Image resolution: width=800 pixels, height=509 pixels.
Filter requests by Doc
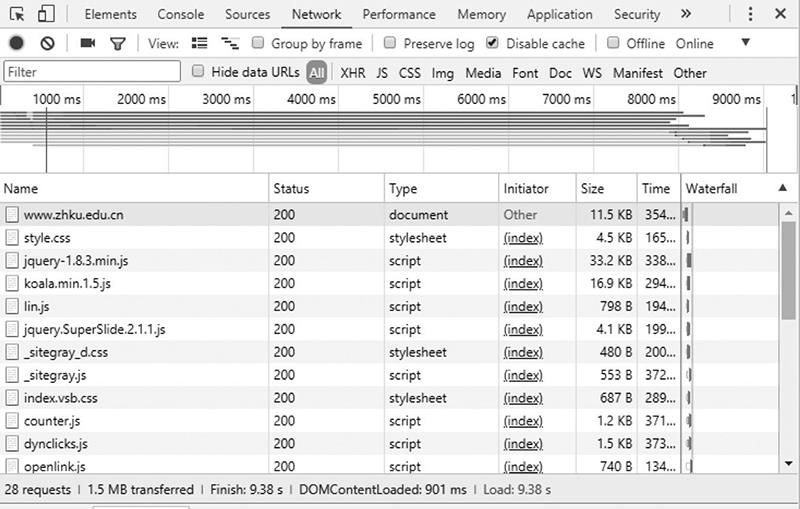(x=560, y=73)
